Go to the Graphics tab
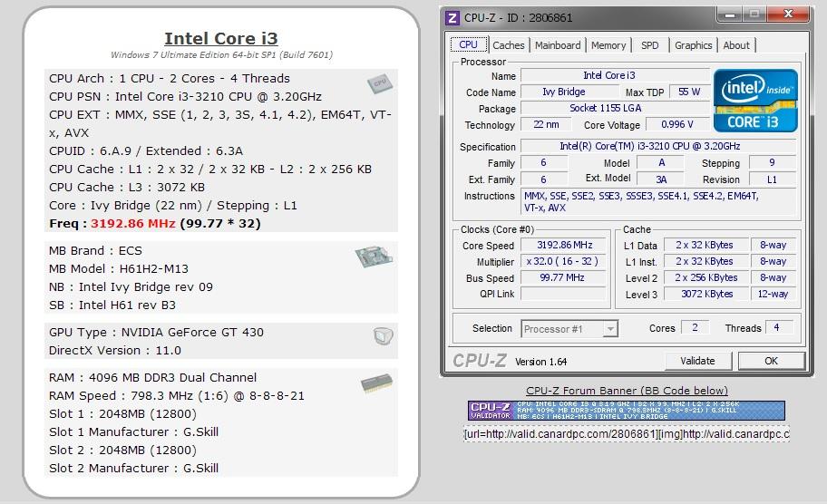This screenshot has width=827, height=504. [693, 45]
